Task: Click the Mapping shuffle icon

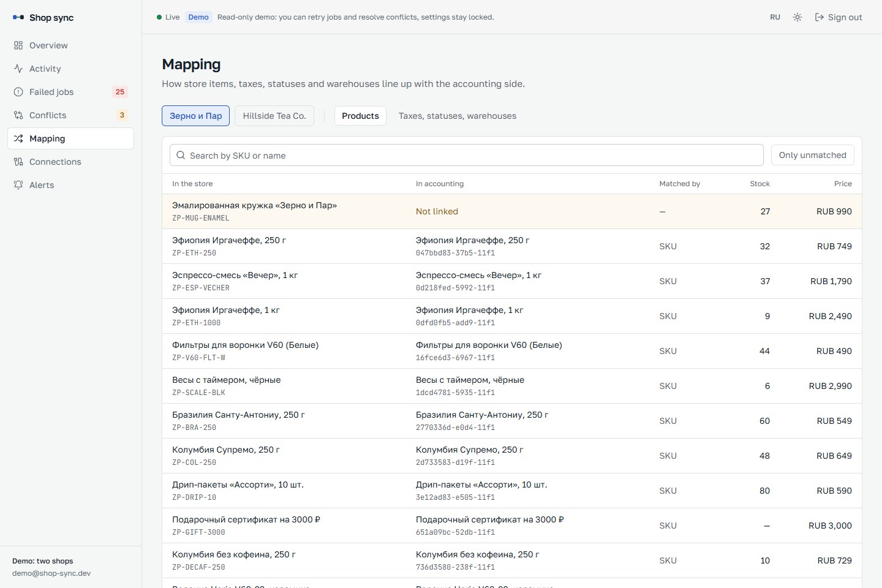Action: click(18, 138)
